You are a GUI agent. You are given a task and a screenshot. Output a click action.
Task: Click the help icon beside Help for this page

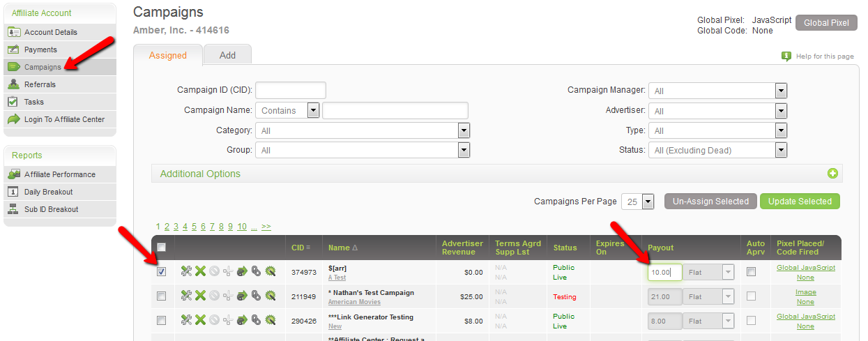786,56
